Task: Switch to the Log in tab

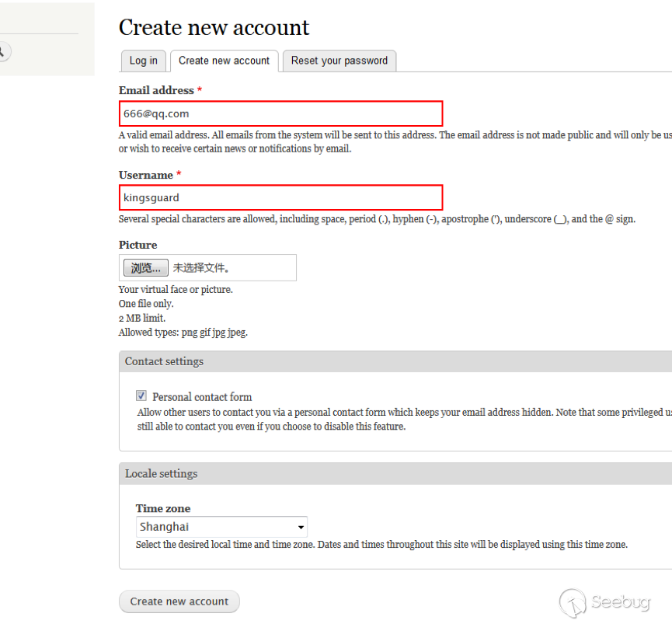Action: click(143, 61)
